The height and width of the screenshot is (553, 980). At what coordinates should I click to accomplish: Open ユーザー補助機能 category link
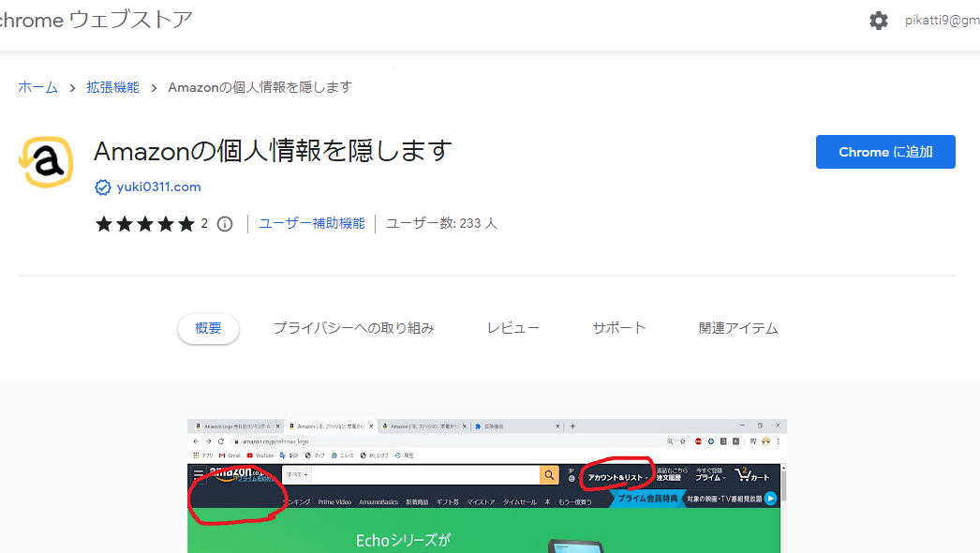point(312,223)
